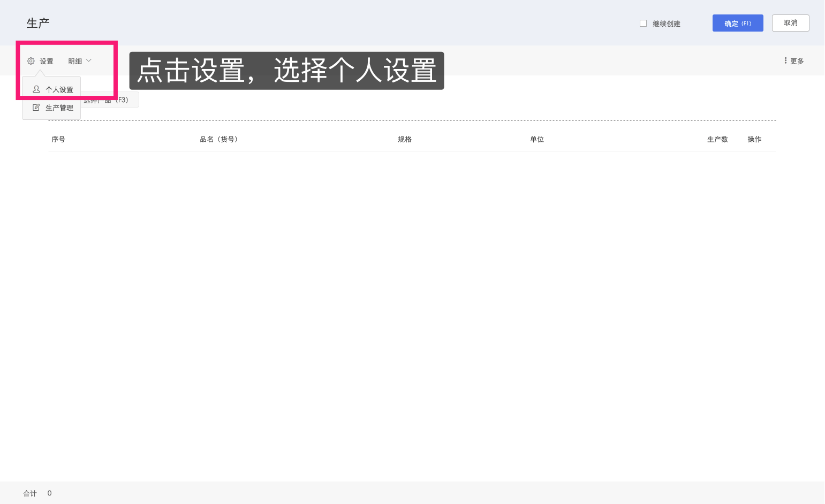The height and width of the screenshot is (504, 825).
Task: Click the 生产 page title
Action: coord(37,22)
